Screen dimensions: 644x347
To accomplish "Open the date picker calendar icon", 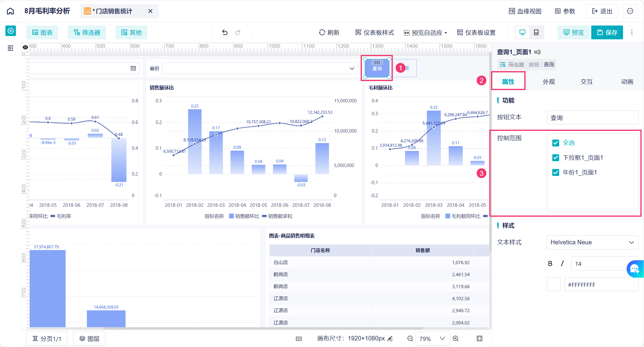I will [133, 68].
